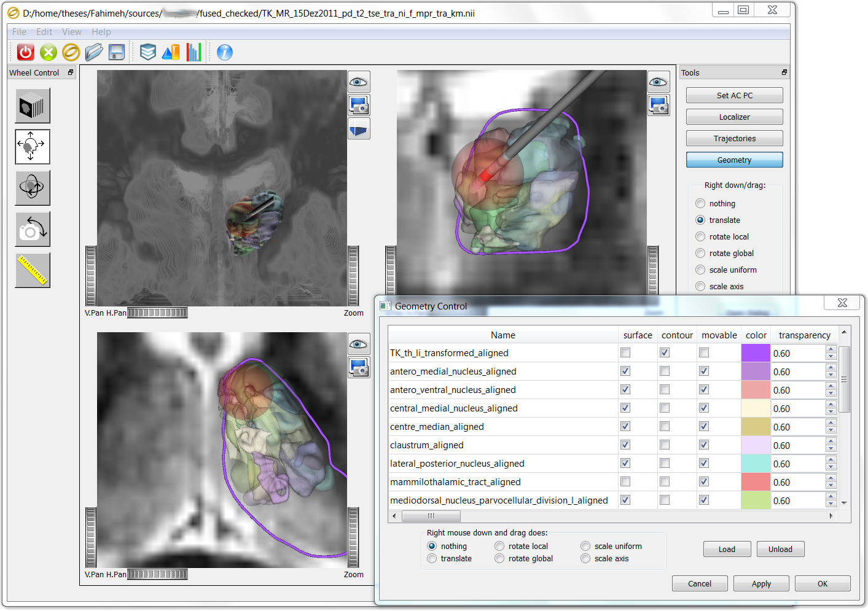Increase transparency of claustrum_aligned with up arrow

[x=831, y=442]
